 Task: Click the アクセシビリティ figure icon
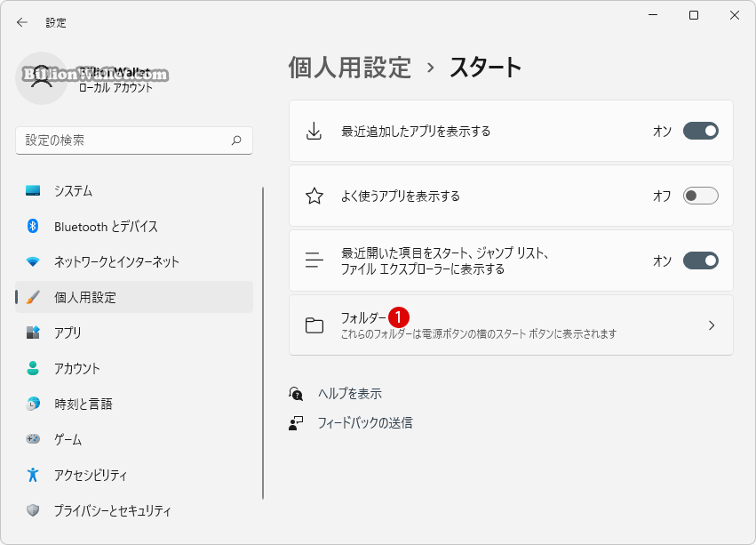tap(33, 475)
